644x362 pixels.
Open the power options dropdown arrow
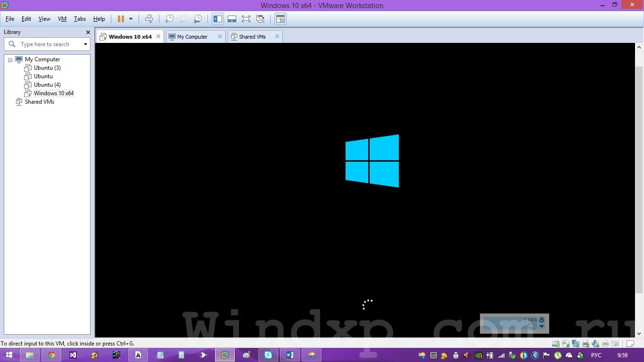131,19
